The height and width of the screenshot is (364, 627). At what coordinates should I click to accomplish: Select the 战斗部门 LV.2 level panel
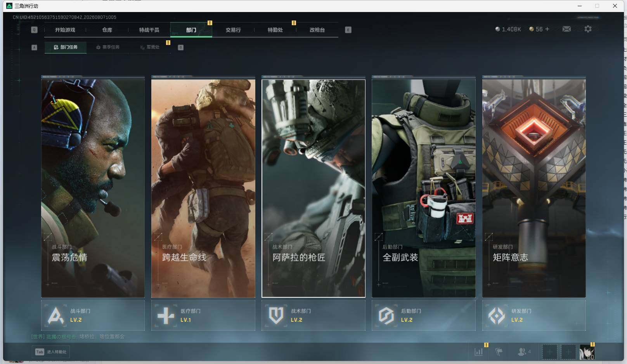click(x=93, y=316)
